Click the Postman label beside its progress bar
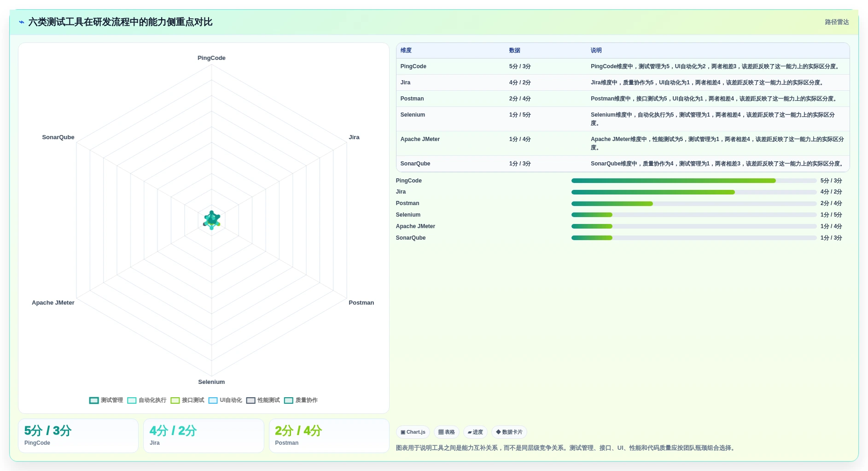This screenshot has height=471, width=868. pyautogui.click(x=408, y=203)
